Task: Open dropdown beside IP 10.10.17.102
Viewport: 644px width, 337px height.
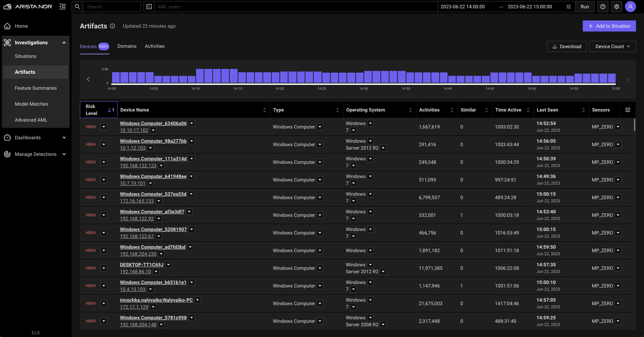Action: click(x=153, y=130)
